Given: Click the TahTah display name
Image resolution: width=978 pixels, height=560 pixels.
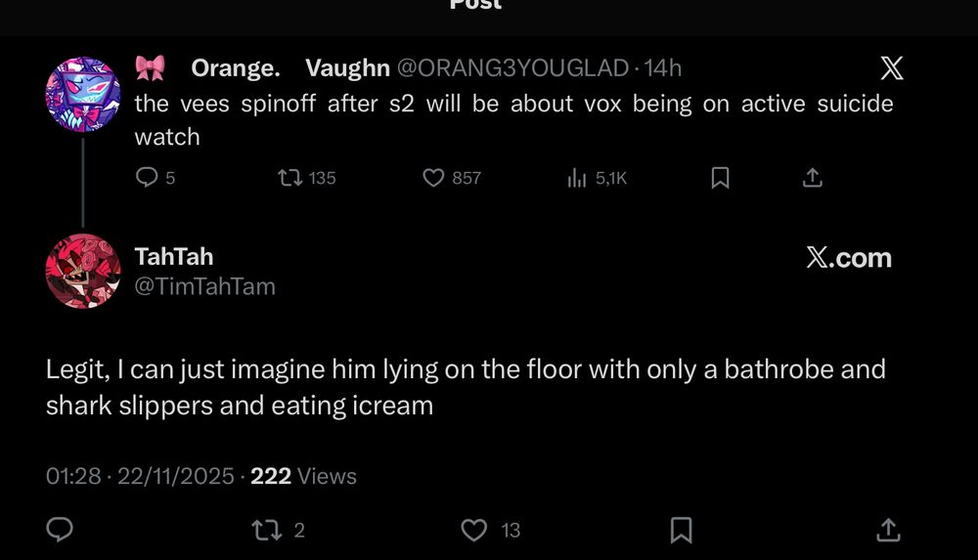Looking at the screenshot, I should 173,257.
